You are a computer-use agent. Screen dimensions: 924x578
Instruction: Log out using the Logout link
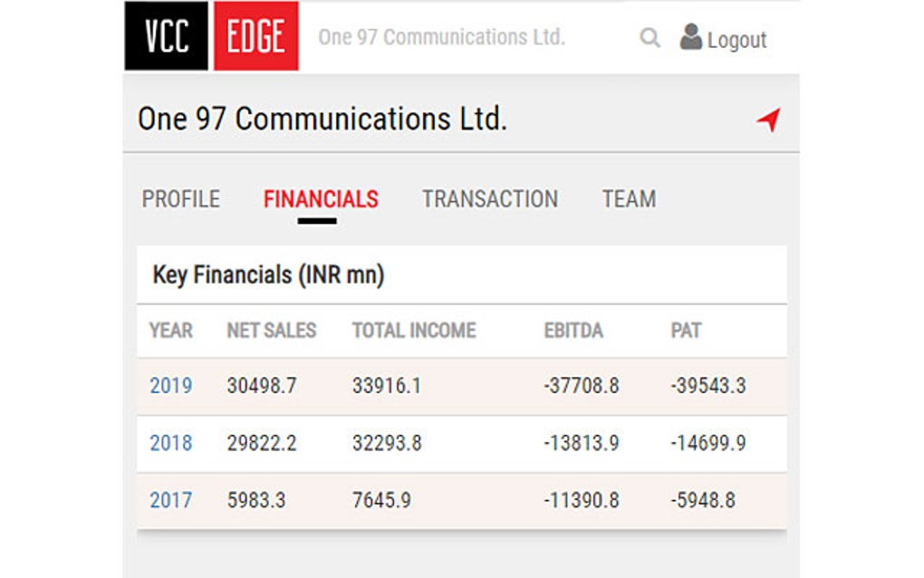point(736,40)
